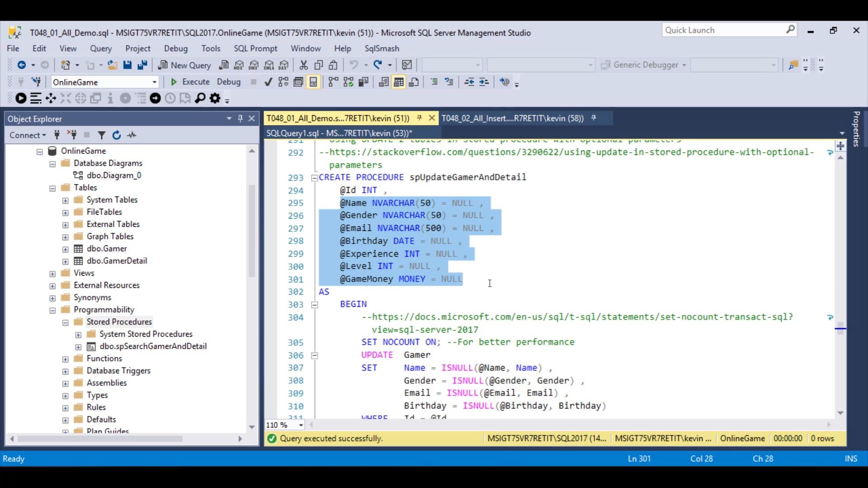Filter objects in Object Explorer
This screenshot has width=868, height=488.
101,135
